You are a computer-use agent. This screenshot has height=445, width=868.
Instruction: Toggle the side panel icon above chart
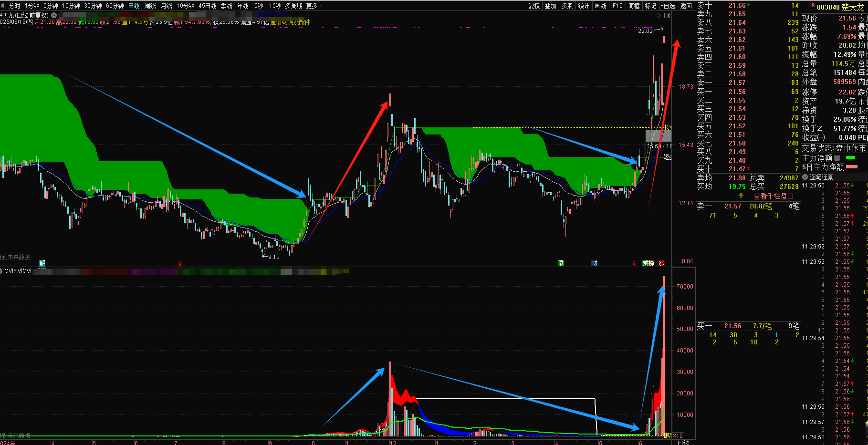tap(667, 15)
